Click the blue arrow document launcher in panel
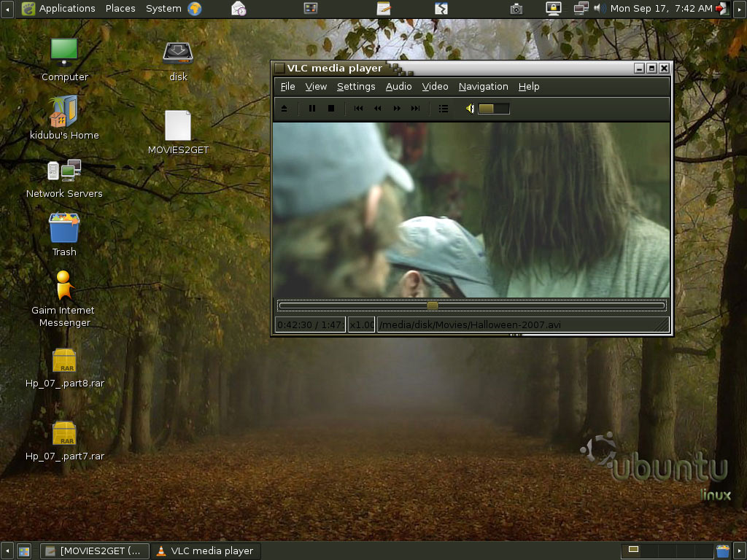 point(441,8)
